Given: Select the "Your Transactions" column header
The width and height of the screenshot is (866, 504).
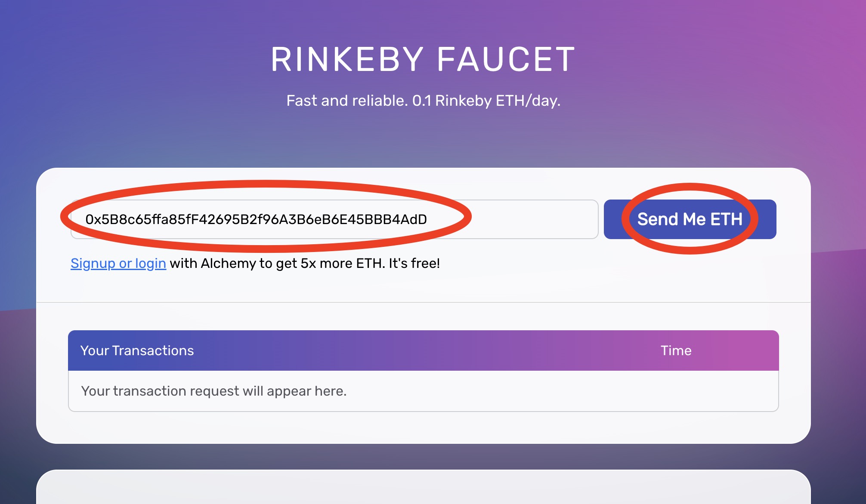Looking at the screenshot, I should point(137,350).
